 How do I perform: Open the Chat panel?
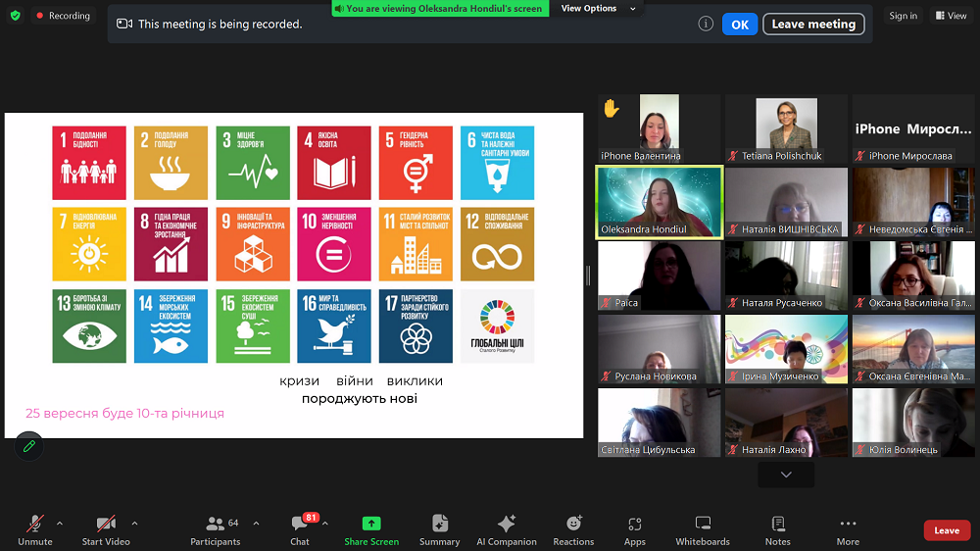[x=300, y=529]
